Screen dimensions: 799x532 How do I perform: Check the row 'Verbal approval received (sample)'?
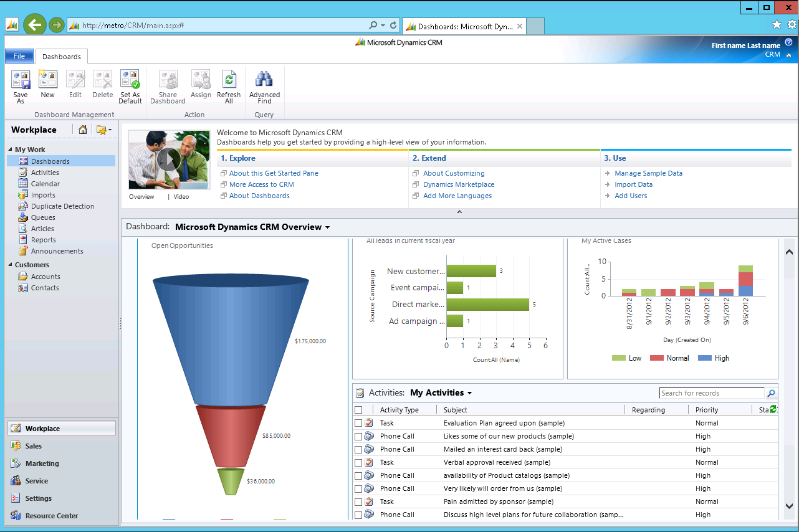[x=358, y=462]
